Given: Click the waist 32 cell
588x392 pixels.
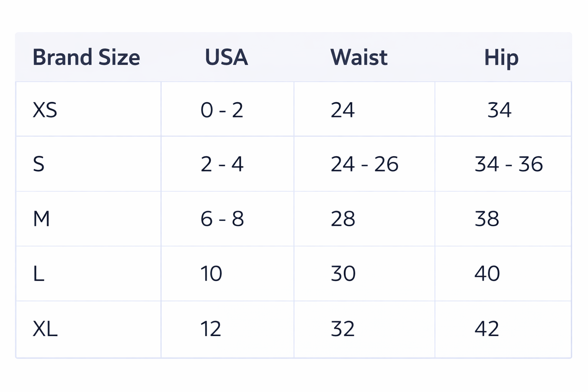Looking at the screenshot, I should [x=343, y=328].
